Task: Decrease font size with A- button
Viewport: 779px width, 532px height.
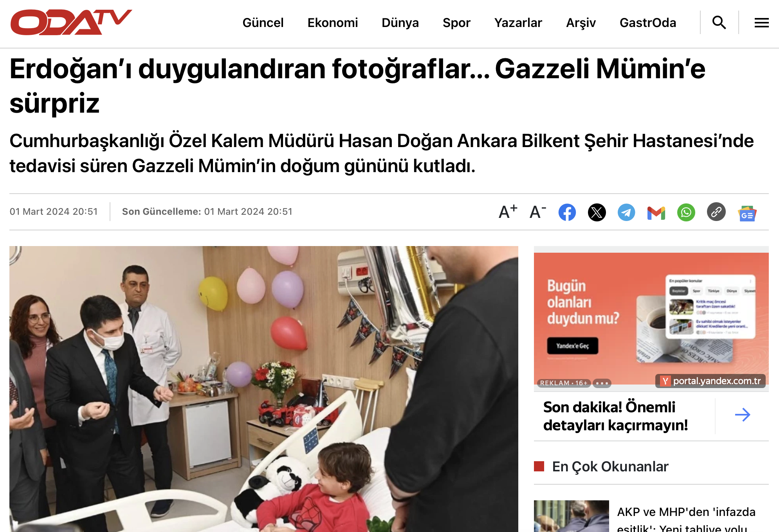Action: pos(537,212)
